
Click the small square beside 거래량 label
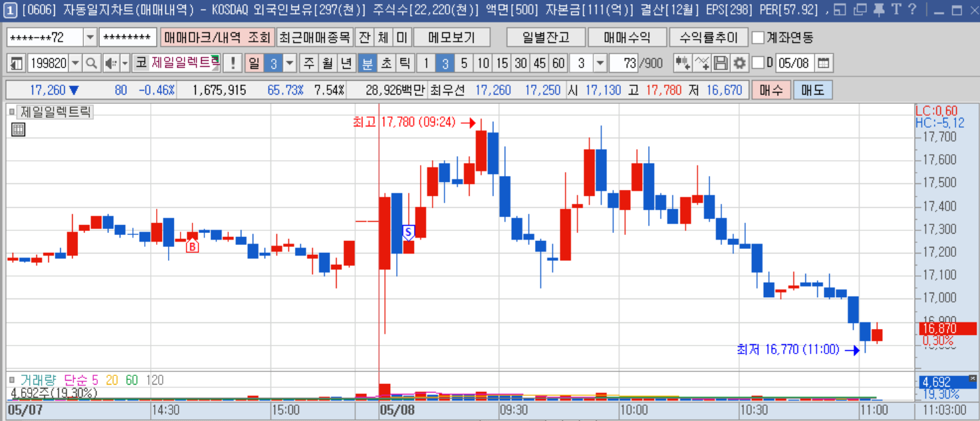point(12,380)
